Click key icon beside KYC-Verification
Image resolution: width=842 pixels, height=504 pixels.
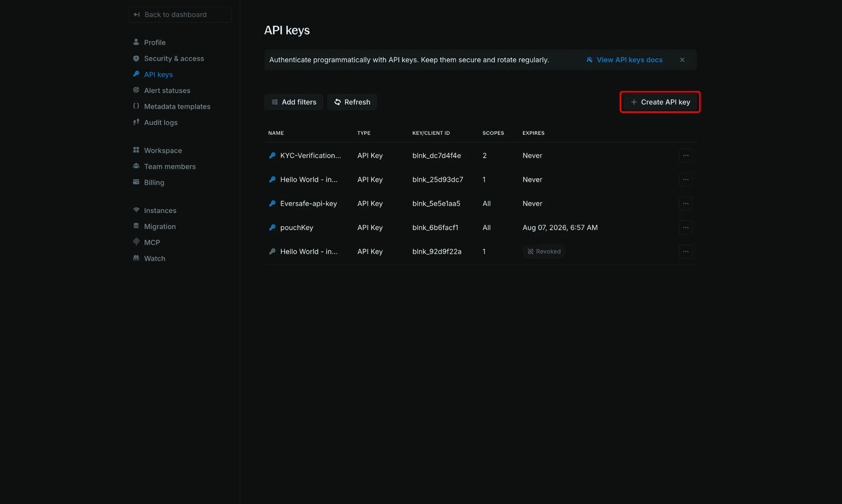(x=272, y=155)
